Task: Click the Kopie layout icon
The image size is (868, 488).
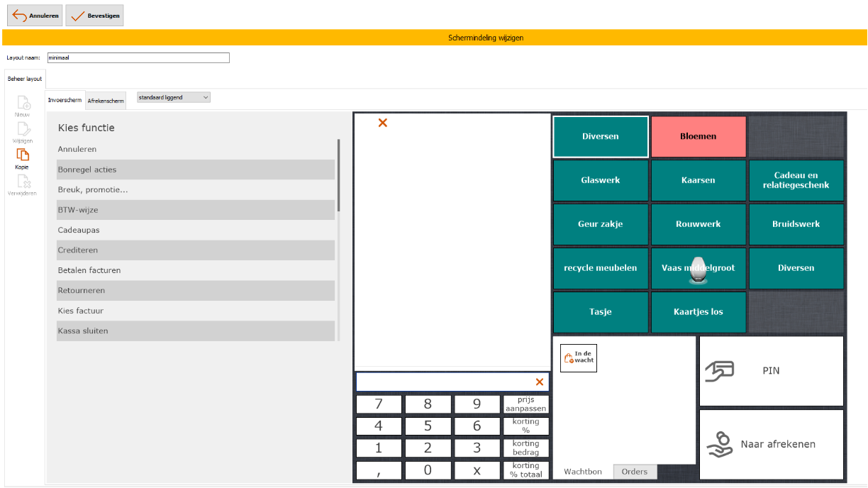Action: click(x=23, y=155)
